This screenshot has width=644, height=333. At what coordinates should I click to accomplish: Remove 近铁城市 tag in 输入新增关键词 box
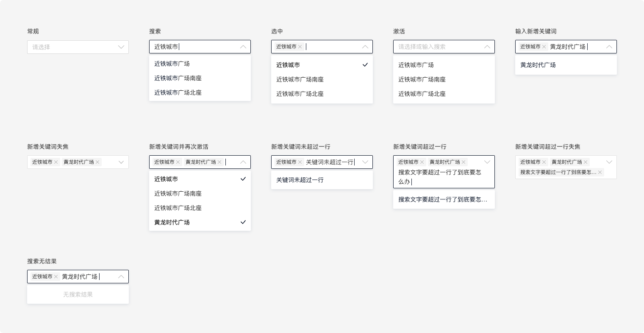(x=544, y=47)
